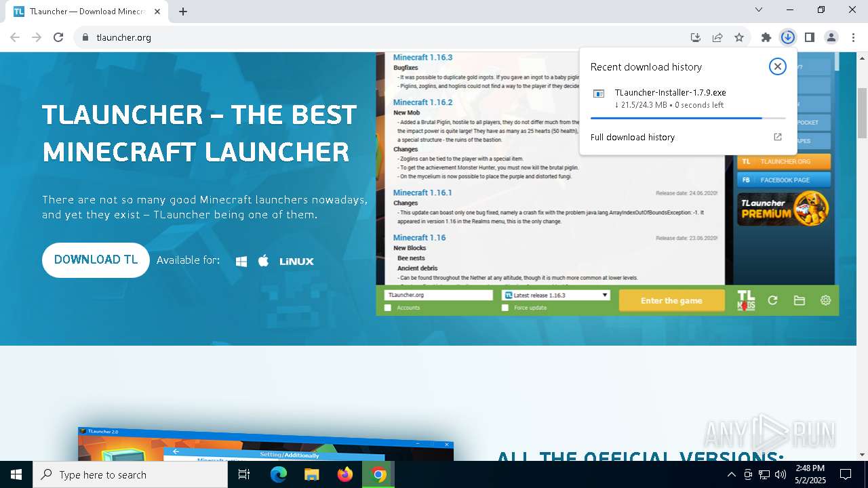Open the Chrome profile avatar
The width and height of the screenshot is (868, 488).
point(831,37)
